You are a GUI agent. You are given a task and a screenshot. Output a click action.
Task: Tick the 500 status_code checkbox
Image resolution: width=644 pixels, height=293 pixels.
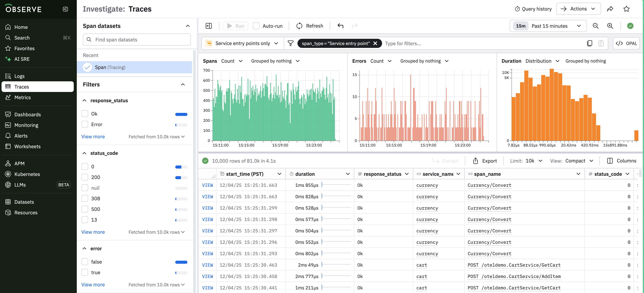point(85,209)
